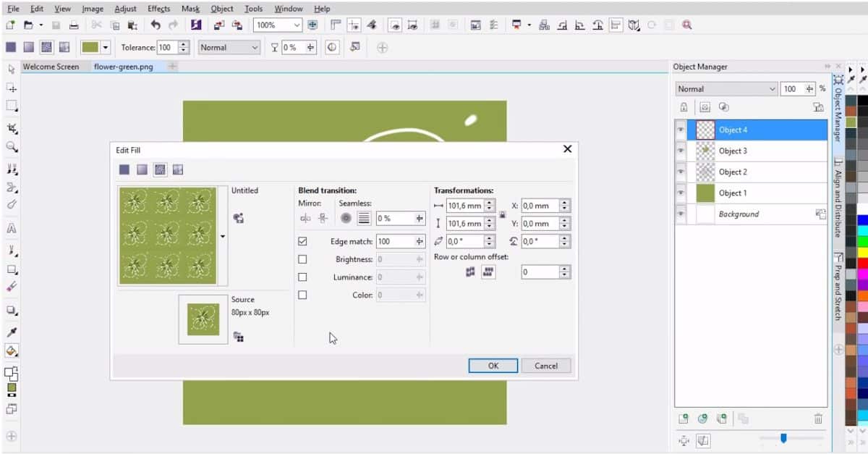Screen dimensions: 868x454
Task: Click the Mirror tiles horizontally icon
Action: pos(305,218)
